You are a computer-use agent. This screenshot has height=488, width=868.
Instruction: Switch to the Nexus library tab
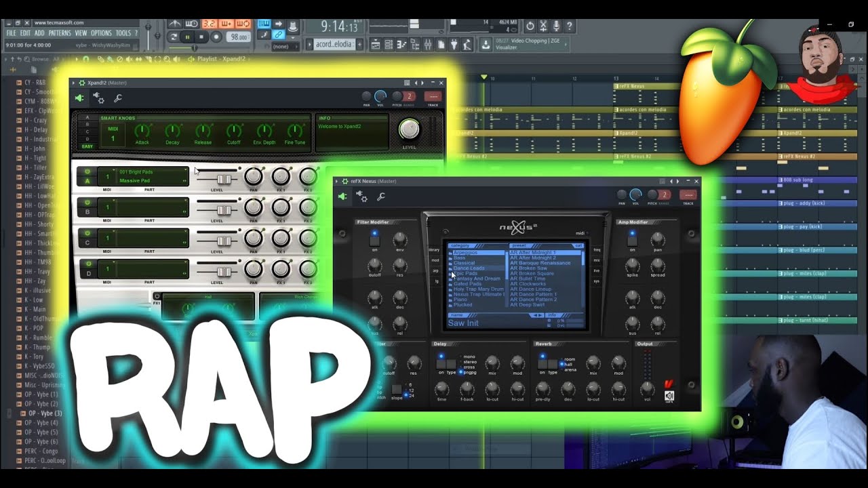point(434,250)
